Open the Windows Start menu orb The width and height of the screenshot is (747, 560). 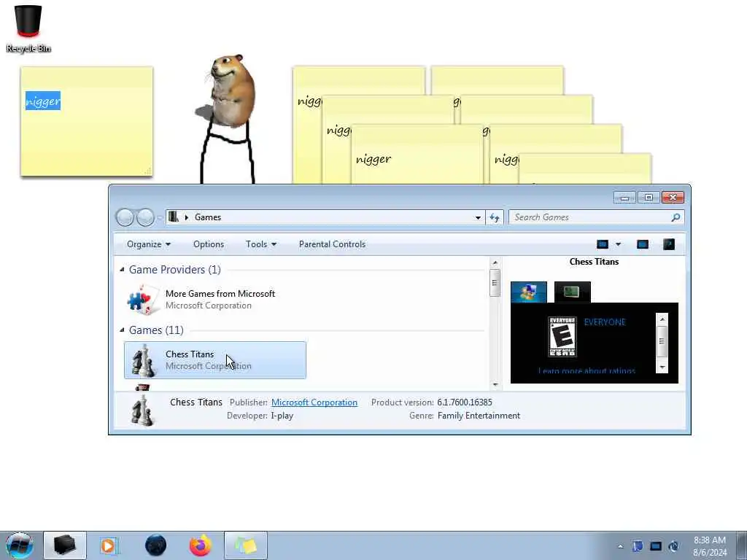20,545
